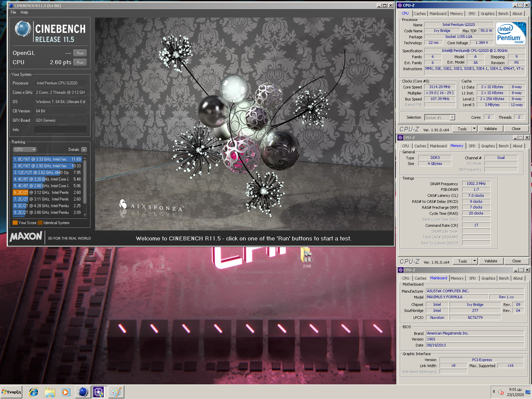Run the CPU benchmark

click(x=80, y=63)
